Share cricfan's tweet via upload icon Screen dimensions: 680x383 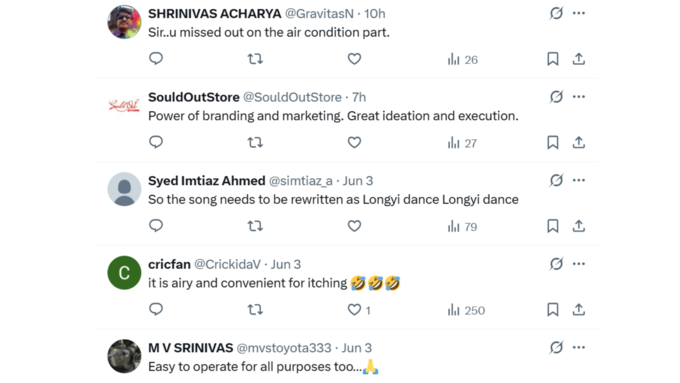(x=579, y=310)
